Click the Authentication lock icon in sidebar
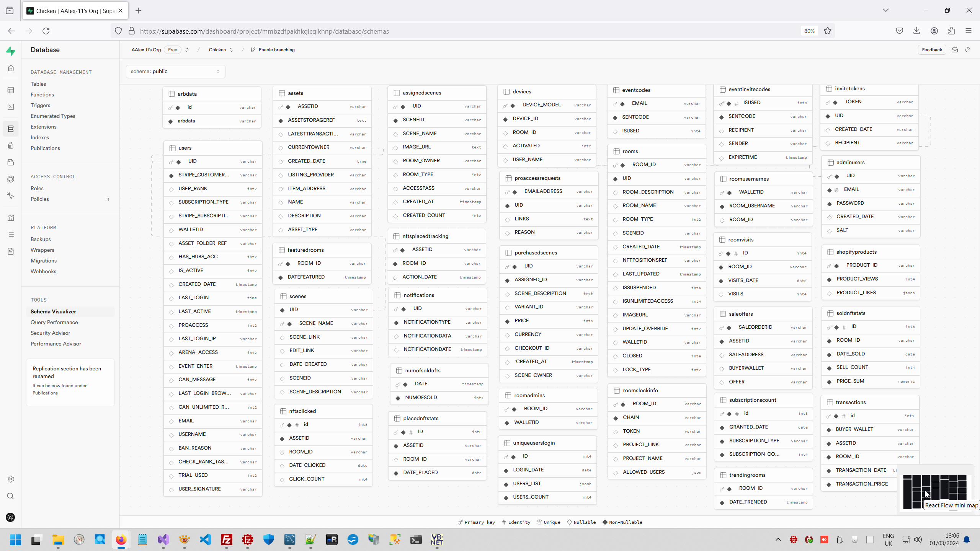Screen dimensions: 980x551 click(x=11, y=145)
